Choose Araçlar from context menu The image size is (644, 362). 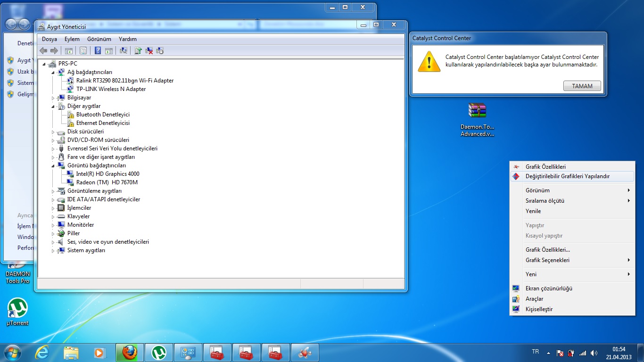pos(572,299)
